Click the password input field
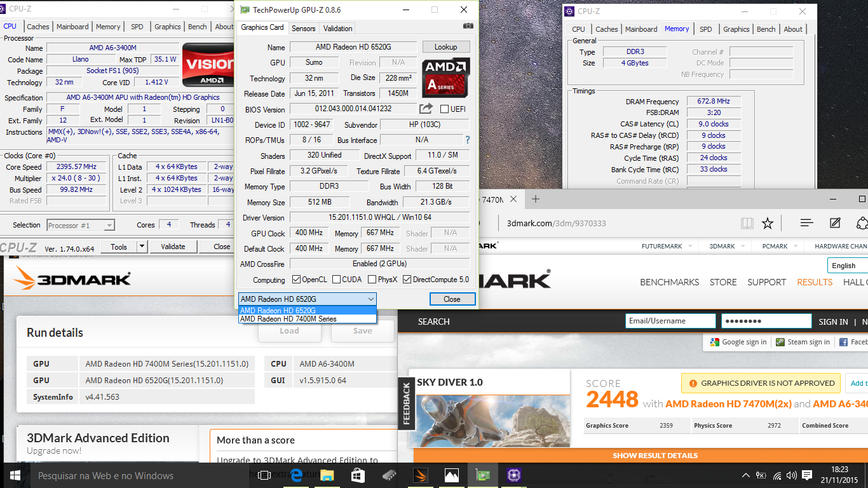 766,321
